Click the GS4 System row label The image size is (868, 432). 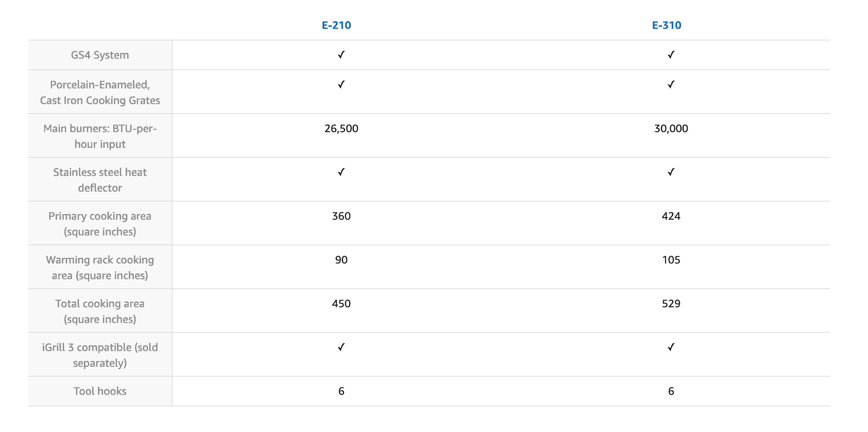click(x=100, y=55)
